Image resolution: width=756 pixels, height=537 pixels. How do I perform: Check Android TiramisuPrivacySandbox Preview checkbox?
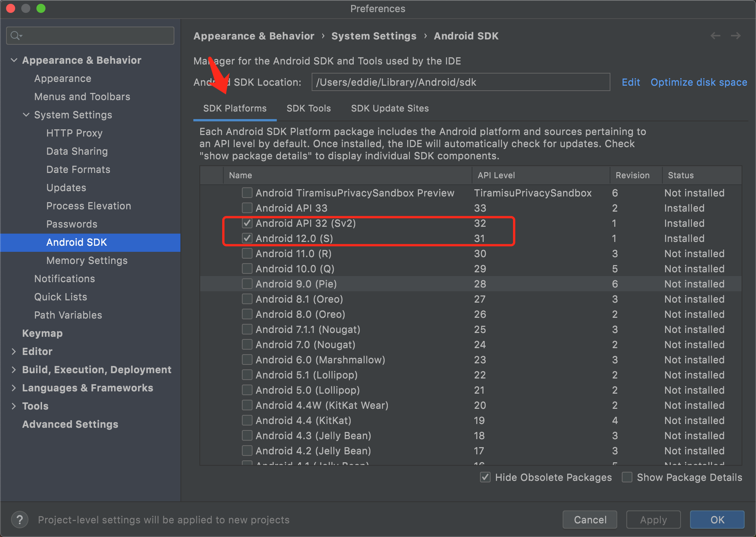247,193
